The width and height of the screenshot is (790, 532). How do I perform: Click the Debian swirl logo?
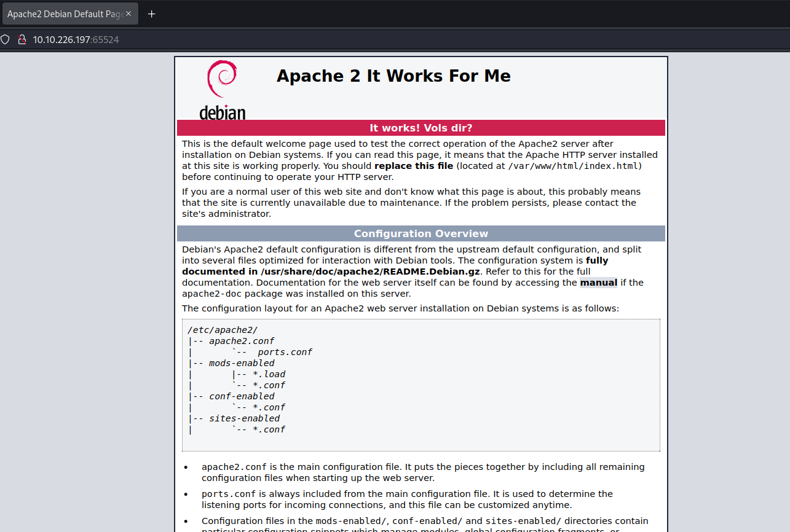point(222,78)
